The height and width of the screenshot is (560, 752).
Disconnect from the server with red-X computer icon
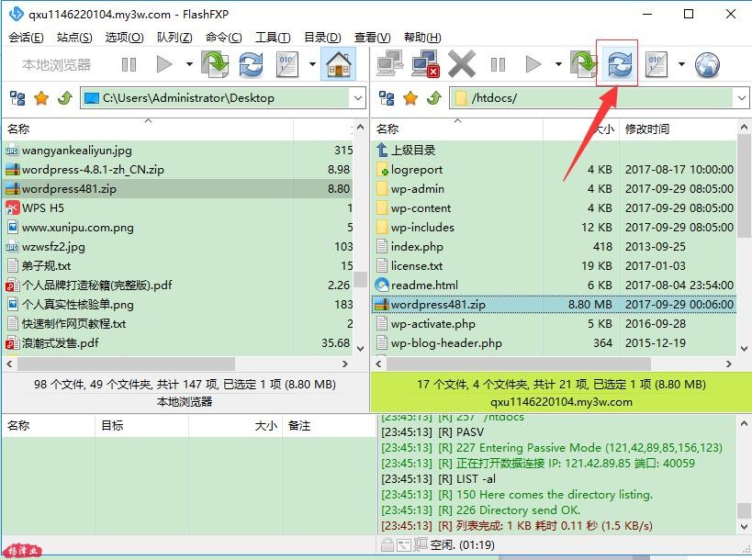426,64
